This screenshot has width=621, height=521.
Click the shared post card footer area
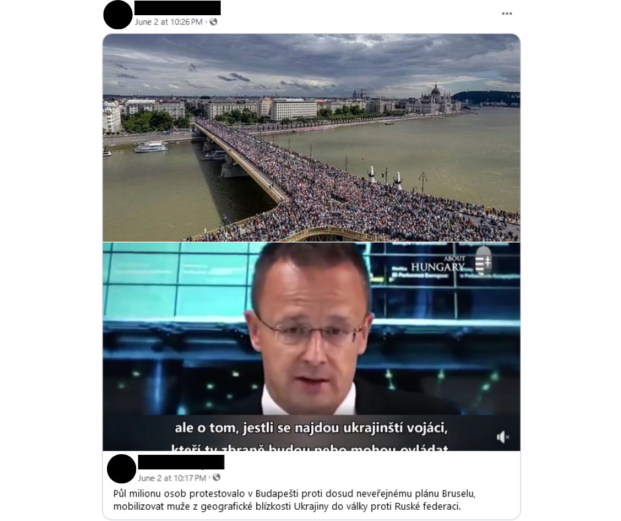point(311,485)
